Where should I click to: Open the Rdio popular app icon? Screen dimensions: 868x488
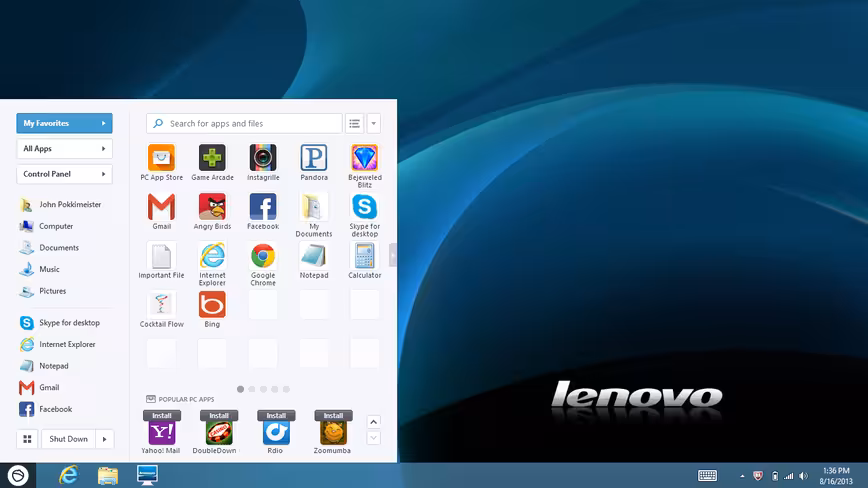pyautogui.click(x=276, y=433)
